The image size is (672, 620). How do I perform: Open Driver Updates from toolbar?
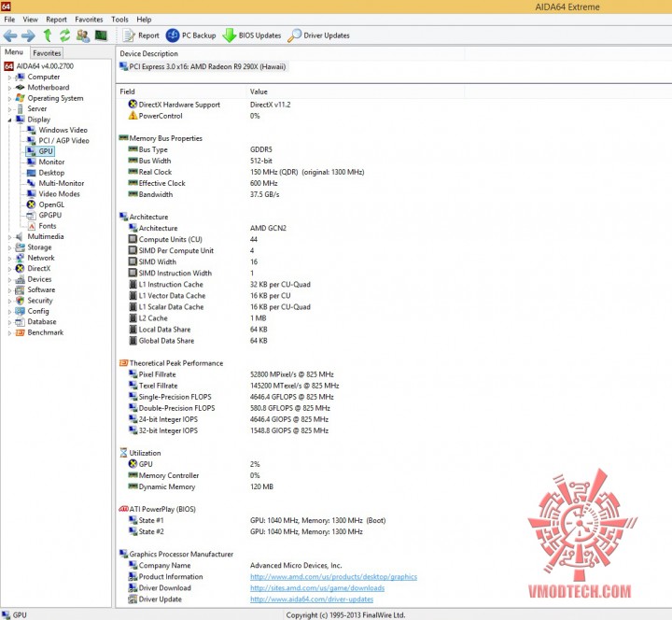click(x=319, y=35)
